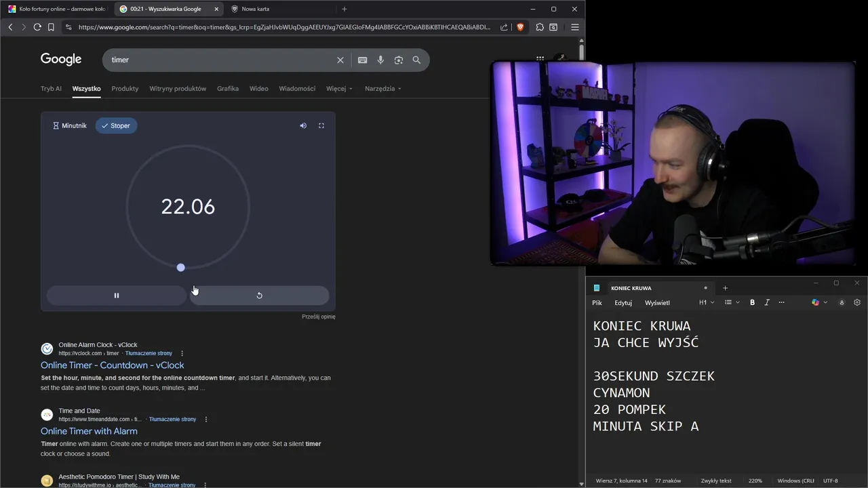Bookmark this page in the browser toolbar
The image size is (868, 488).
(x=51, y=27)
